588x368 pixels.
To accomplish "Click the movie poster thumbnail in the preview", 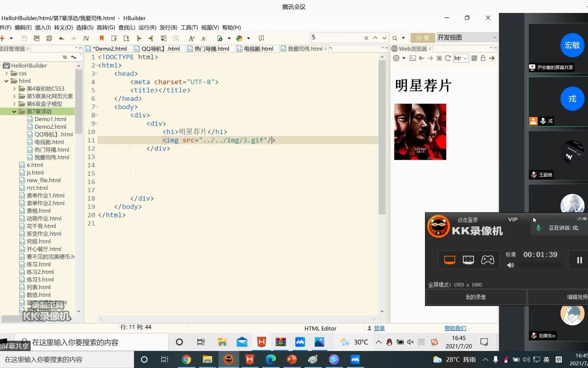I will [x=420, y=132].
